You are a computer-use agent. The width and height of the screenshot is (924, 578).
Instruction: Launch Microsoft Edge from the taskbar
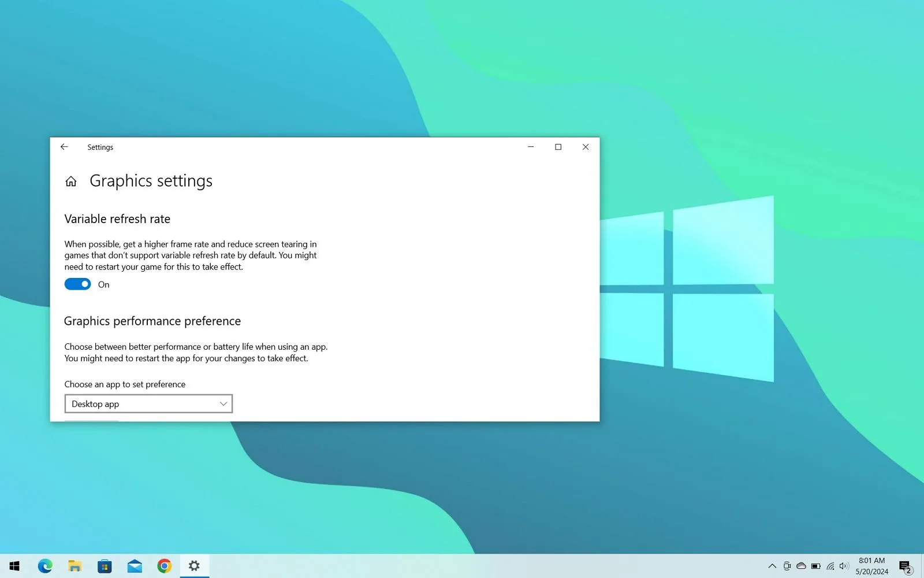tap(46, 565)
